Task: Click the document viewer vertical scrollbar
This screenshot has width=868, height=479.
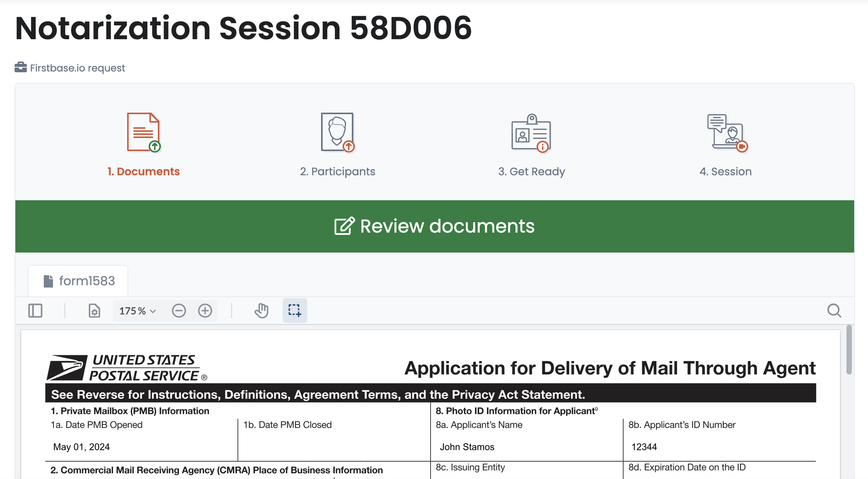Action: click(849, 350)
